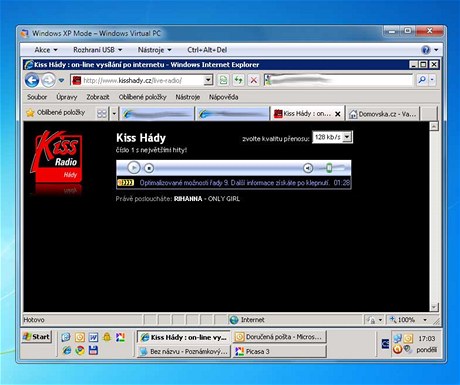Expand the tab list dropdown arrow
460x385 pixels.
point(114,114)
